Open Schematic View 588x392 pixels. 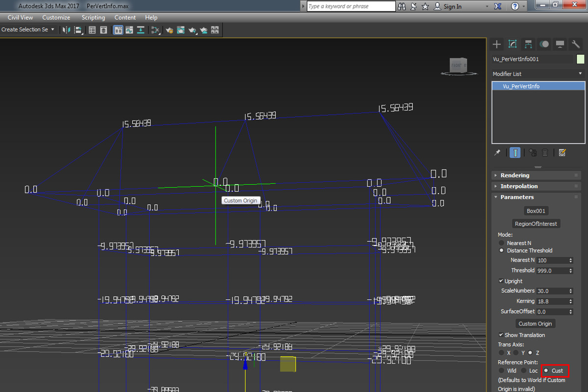[141, 30]
